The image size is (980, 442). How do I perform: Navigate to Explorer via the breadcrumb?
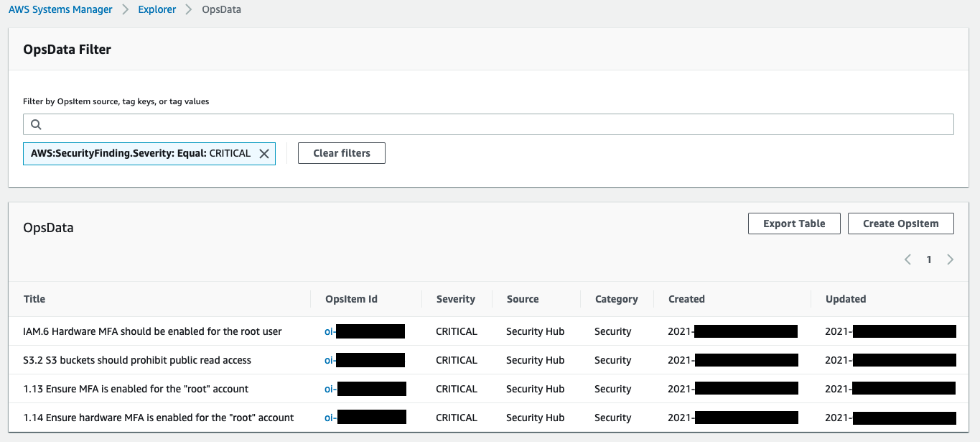157,9
